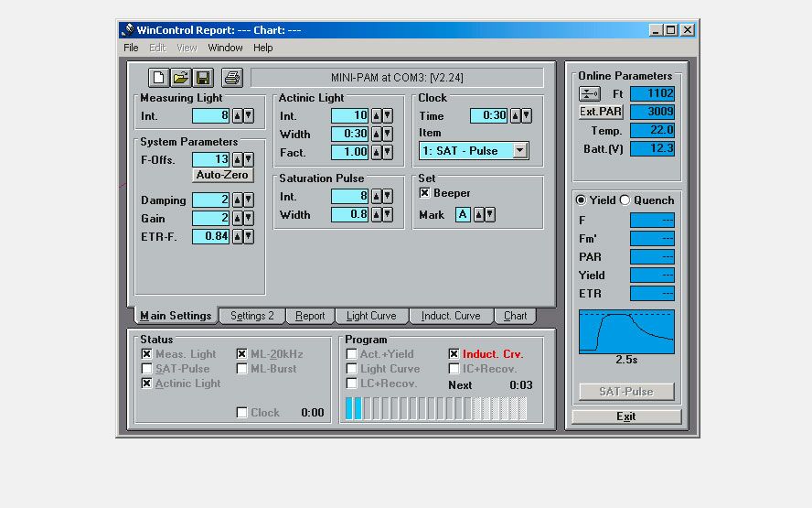Increase Measuring Light Int. with up arrow
Screen dimensions: 812x508
tap(237, 115)
